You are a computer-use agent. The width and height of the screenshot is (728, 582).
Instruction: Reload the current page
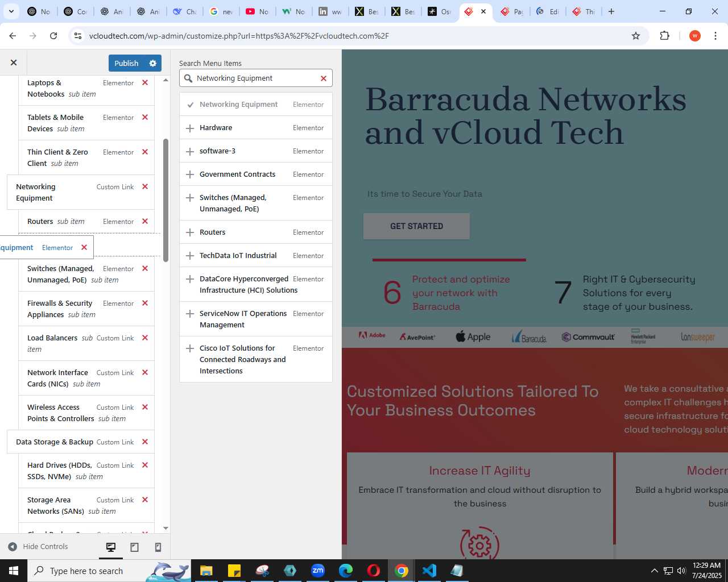[x=53, y=36]
